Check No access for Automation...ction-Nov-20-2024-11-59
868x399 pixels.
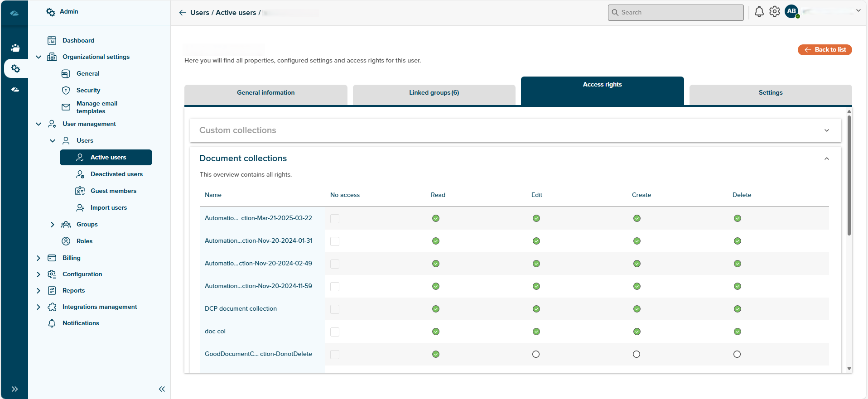(x=335, y=286)
